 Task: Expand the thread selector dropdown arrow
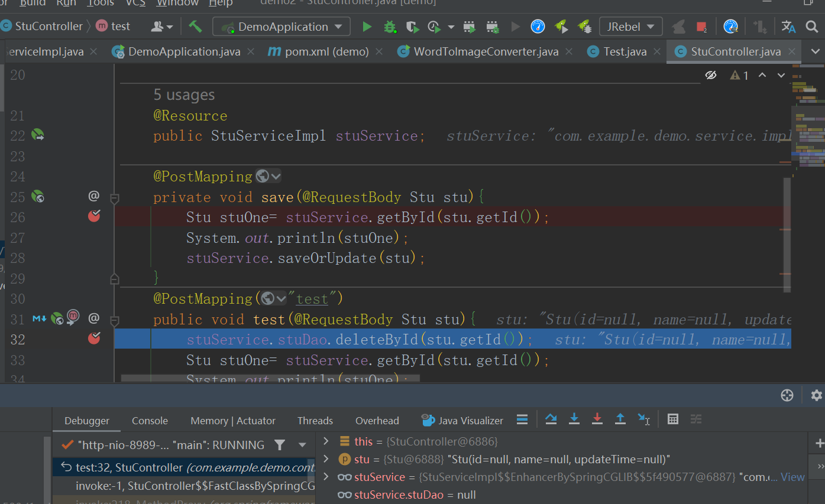pos(302,445)
